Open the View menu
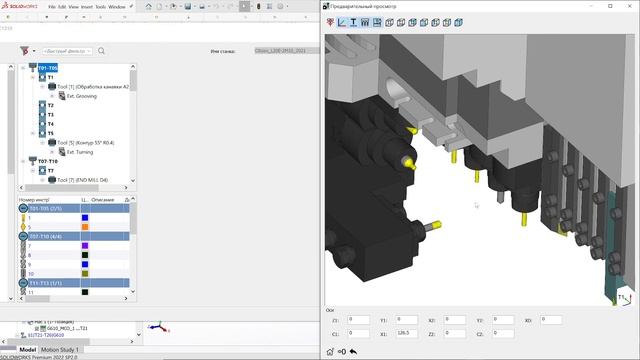640x360 pixels. 73,7
